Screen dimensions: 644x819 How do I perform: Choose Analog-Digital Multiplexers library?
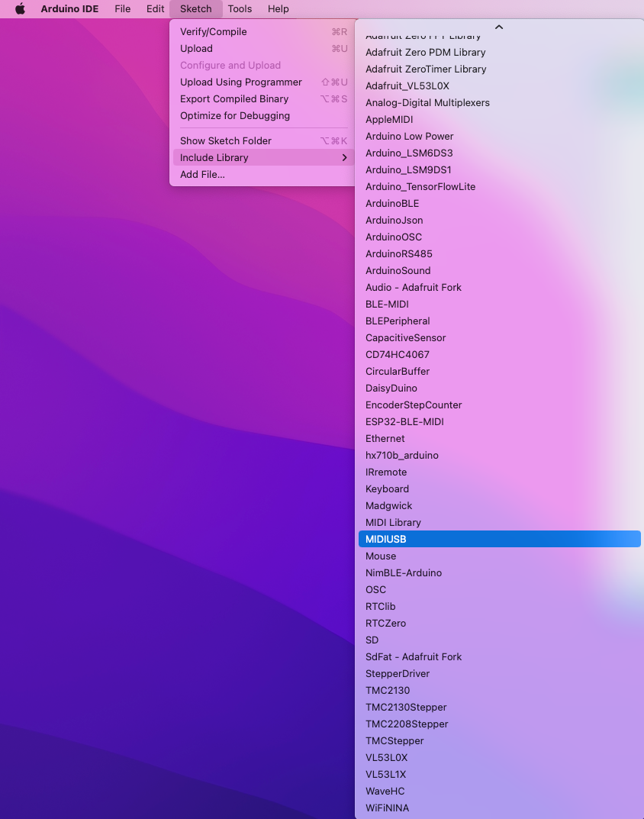click(x=500, y=102)
